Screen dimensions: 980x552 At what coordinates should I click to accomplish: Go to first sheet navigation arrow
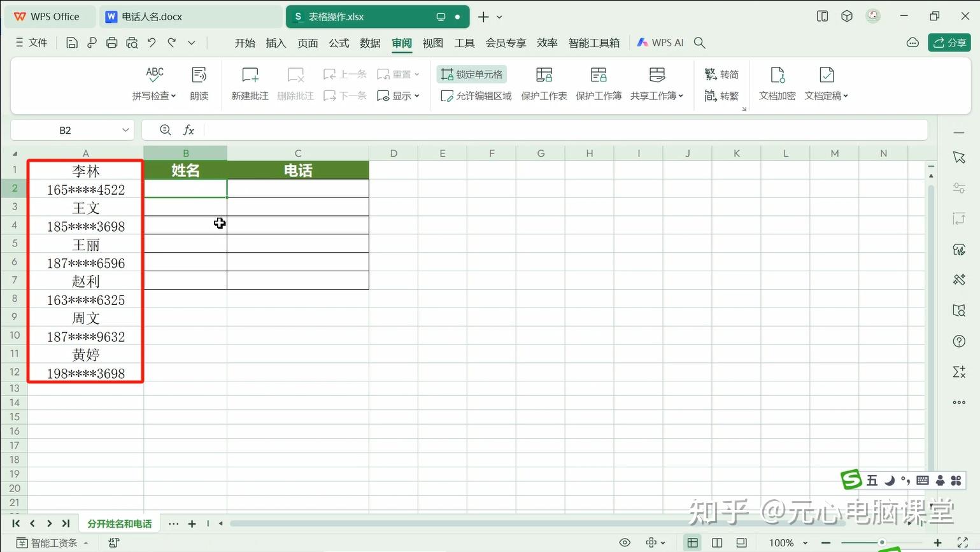[16, 523]
